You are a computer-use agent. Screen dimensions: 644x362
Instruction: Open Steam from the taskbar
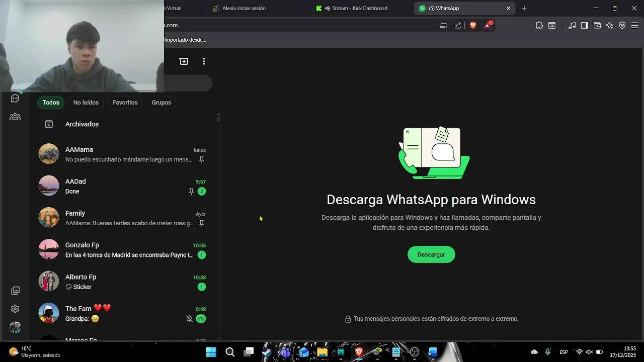pyautogui.click(x=267, y=352)
